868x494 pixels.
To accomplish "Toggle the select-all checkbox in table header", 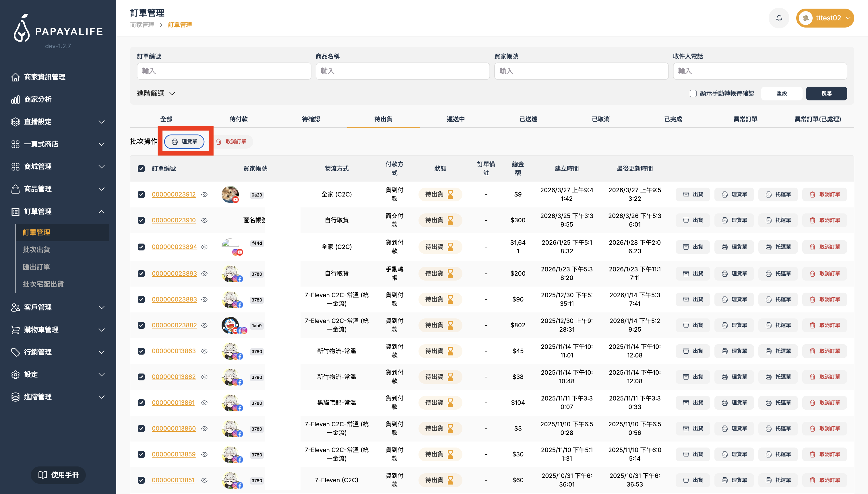I will [141, 168].
